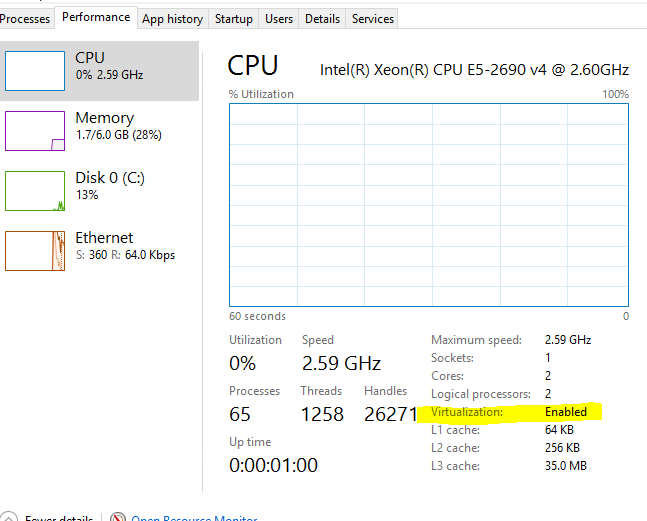Screen dimensions: 647x521
Task: Select Disk 0 (C:) in sidebar
Action: coord(110,178)
